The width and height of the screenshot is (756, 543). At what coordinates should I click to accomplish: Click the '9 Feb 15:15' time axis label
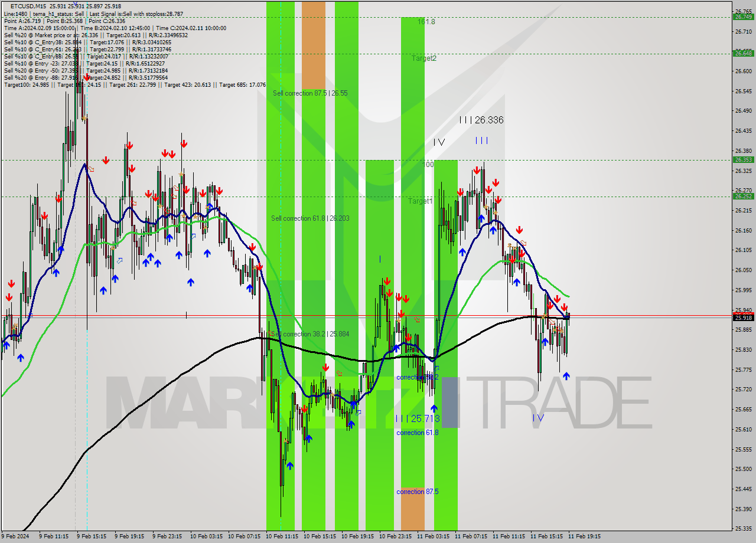[x=92, y=537]
